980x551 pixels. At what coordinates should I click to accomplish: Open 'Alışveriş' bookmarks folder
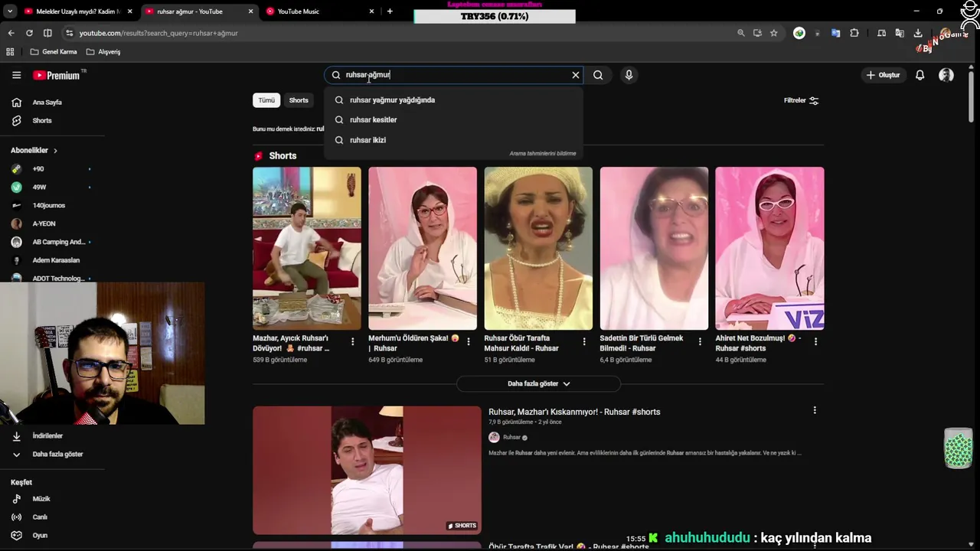click(x=103, y=52)
